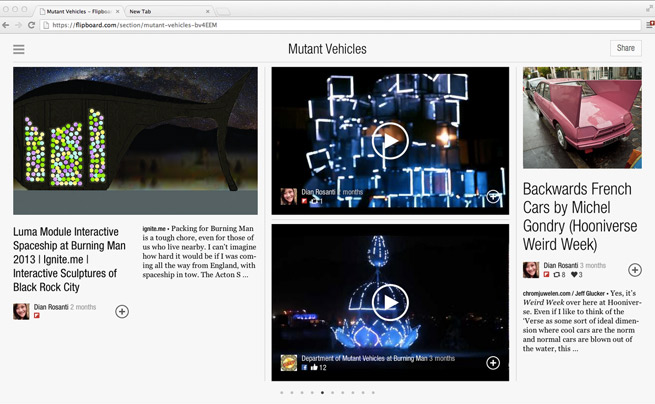Screen dimensions: 655x404
Task: Click Dian Rosanti avatar under Backwards French Cars
Action: (x=531, y=270)
